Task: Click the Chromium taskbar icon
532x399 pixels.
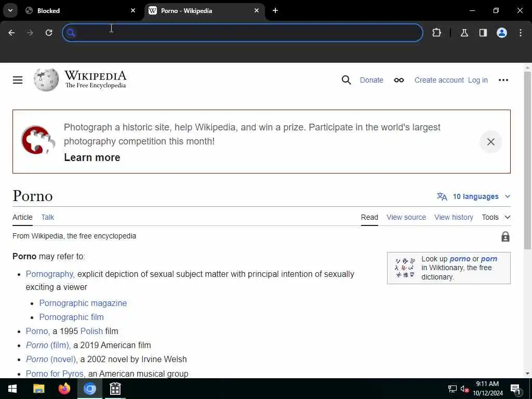Action: 90,389
